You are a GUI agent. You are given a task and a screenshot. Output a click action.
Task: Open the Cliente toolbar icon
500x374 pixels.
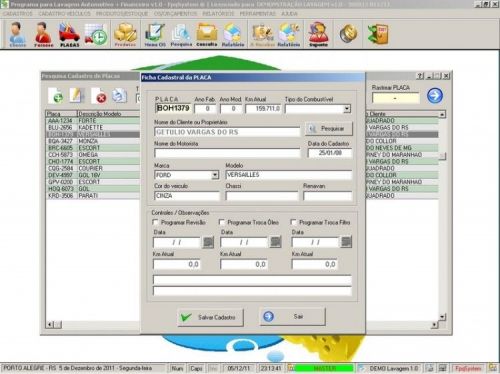pos(17,34)
